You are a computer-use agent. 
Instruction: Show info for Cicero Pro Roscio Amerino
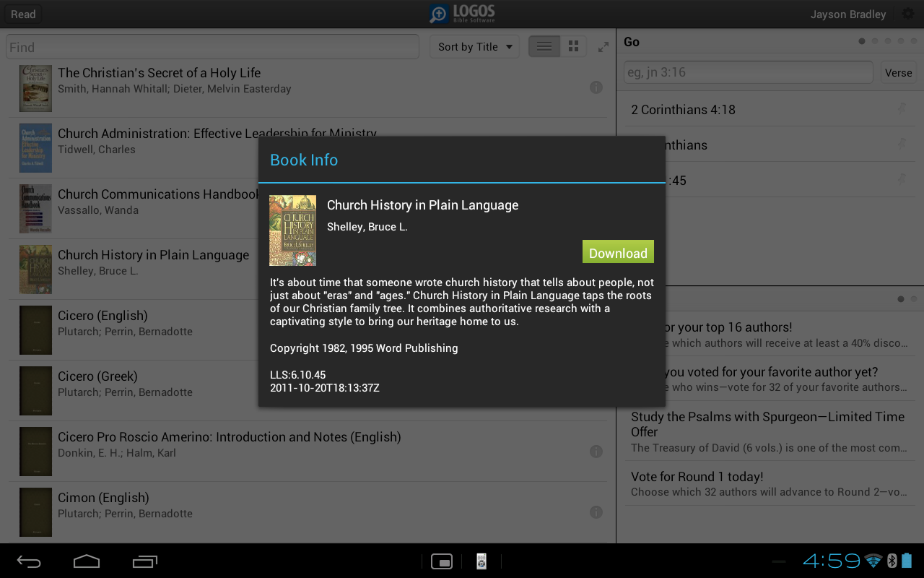click(x=596, y=452)
